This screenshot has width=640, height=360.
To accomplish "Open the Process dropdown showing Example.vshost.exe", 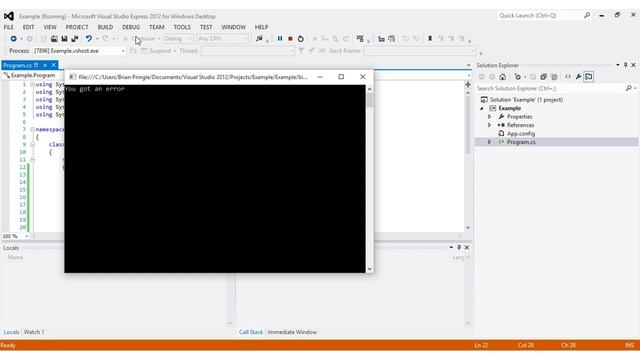I will [x=79, y=51].
